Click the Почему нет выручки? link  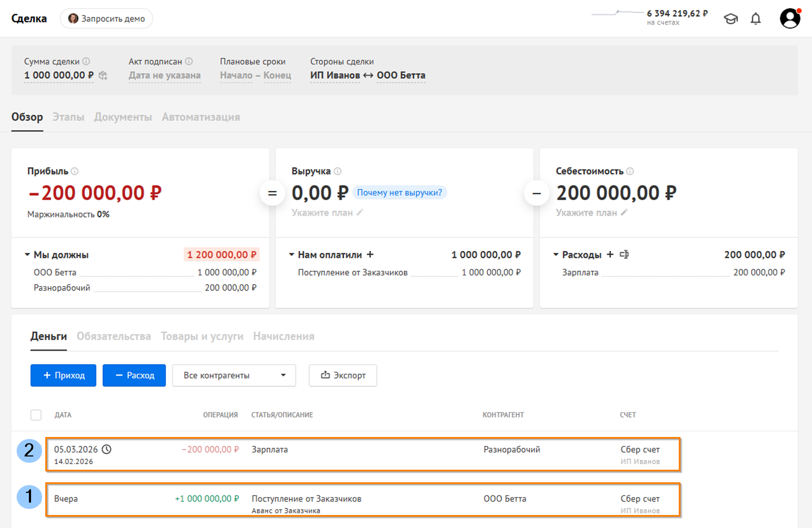point(399,192)
